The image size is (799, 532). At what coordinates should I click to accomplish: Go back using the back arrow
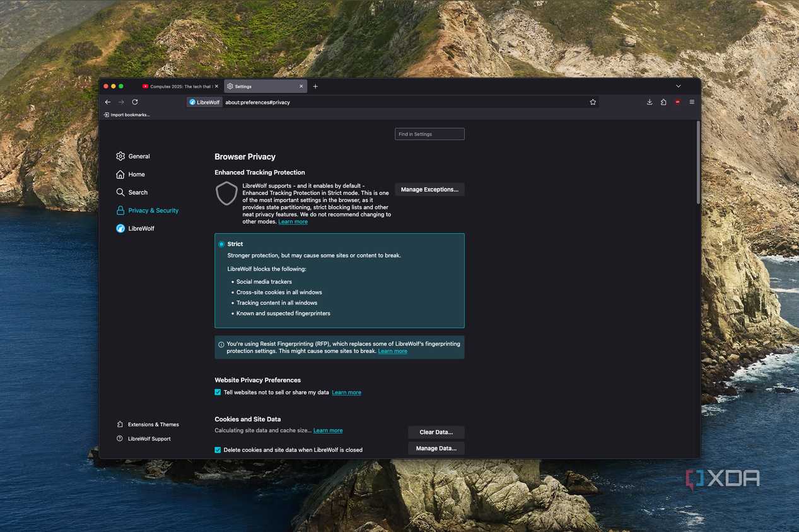(x=108, y=102)
